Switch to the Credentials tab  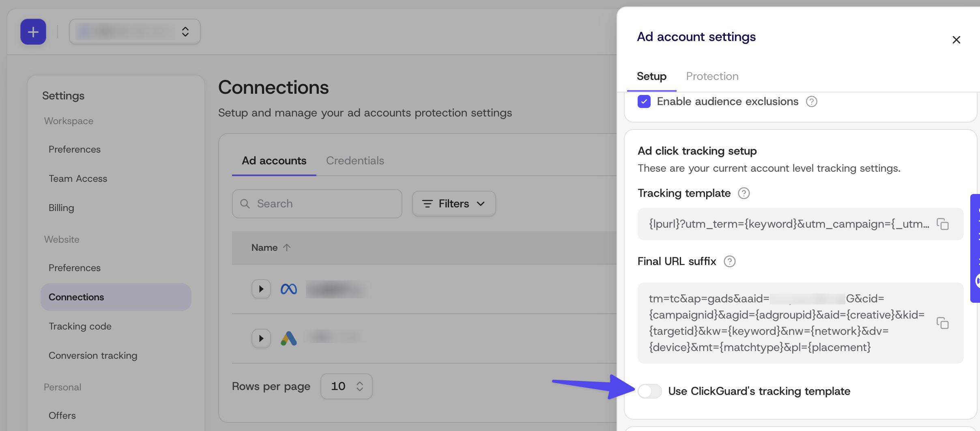(x=355, y=161)
